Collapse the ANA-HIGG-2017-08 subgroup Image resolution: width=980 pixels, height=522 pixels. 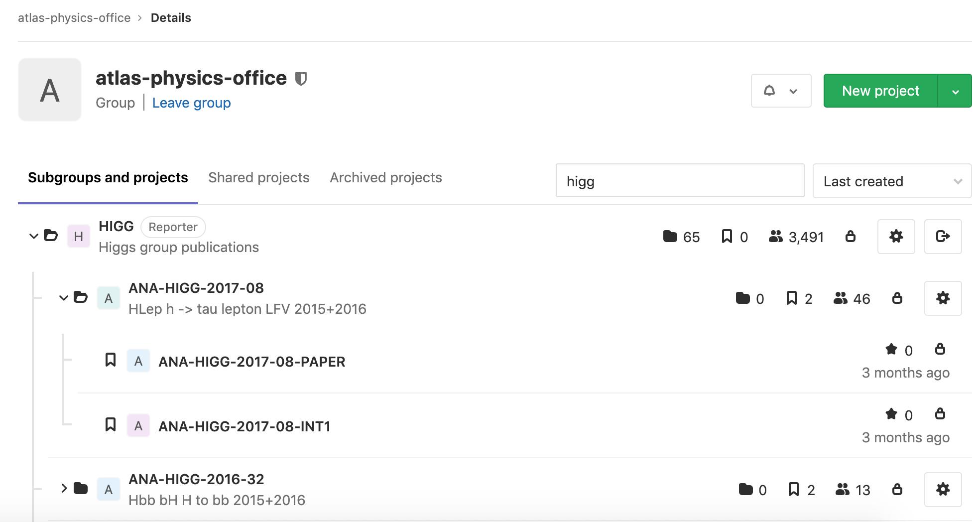pos(63,298)
